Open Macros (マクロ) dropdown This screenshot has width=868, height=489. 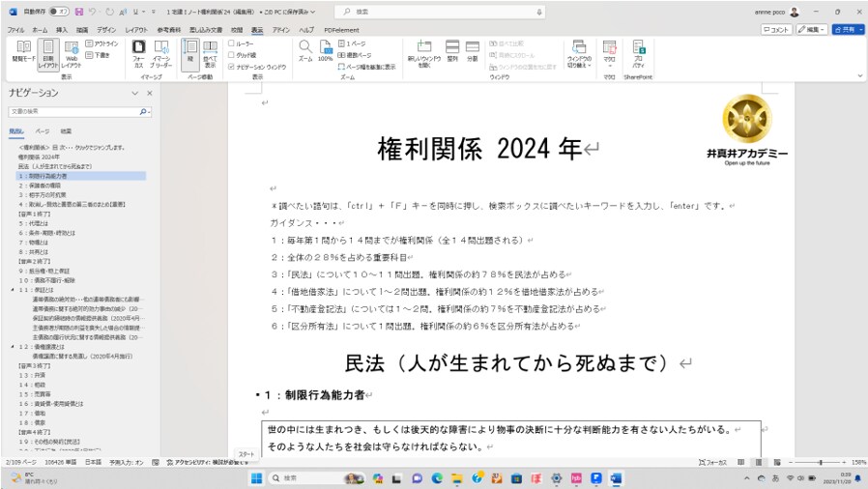pos(610,54)
